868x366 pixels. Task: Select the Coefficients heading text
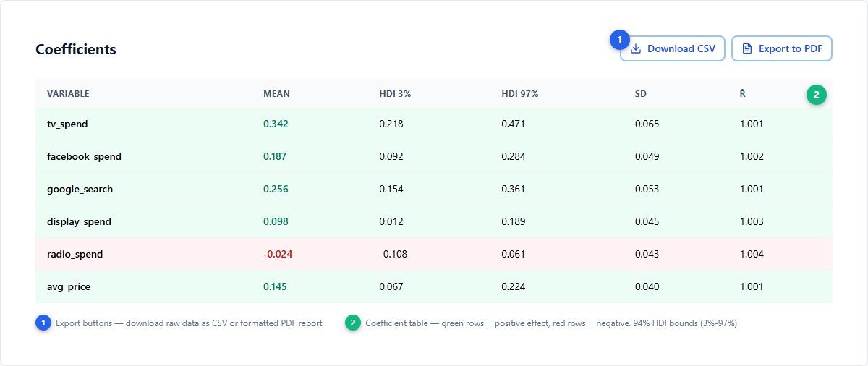pos(76,49)
